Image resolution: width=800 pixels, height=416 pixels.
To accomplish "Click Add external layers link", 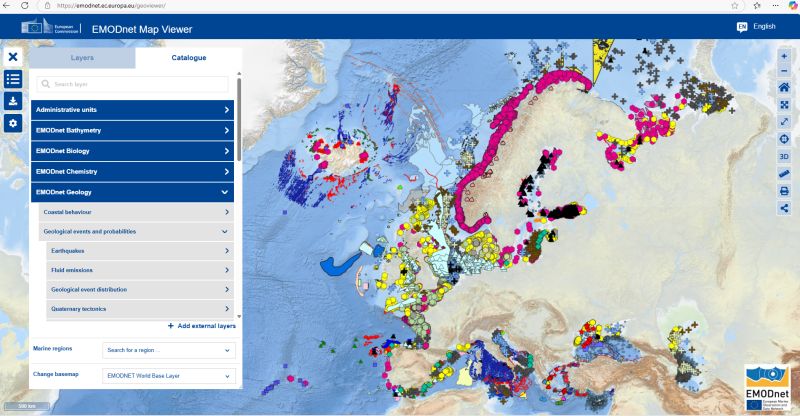I will [x=201, y=326].
